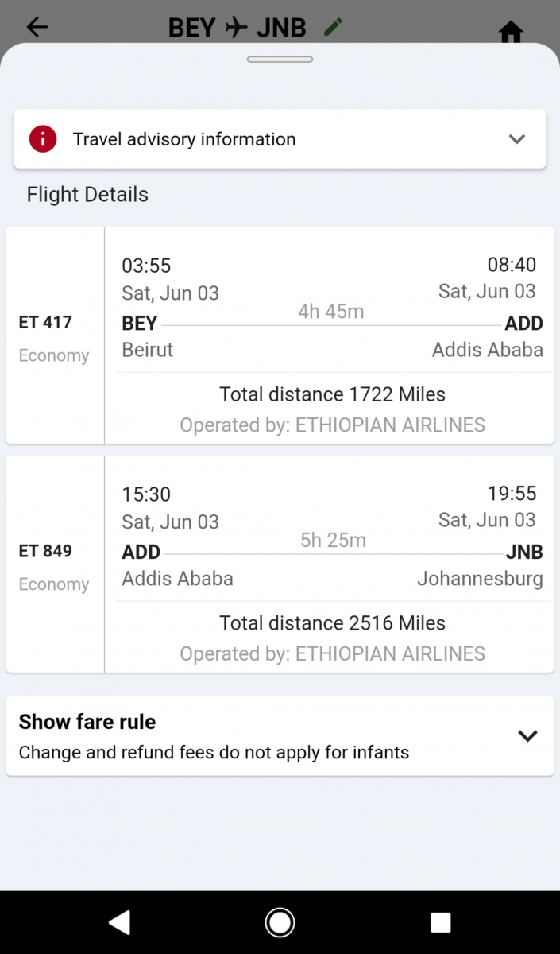
Task: Select the ET 417 flight number
Action: pyautogui.click(x=45, y=322)
